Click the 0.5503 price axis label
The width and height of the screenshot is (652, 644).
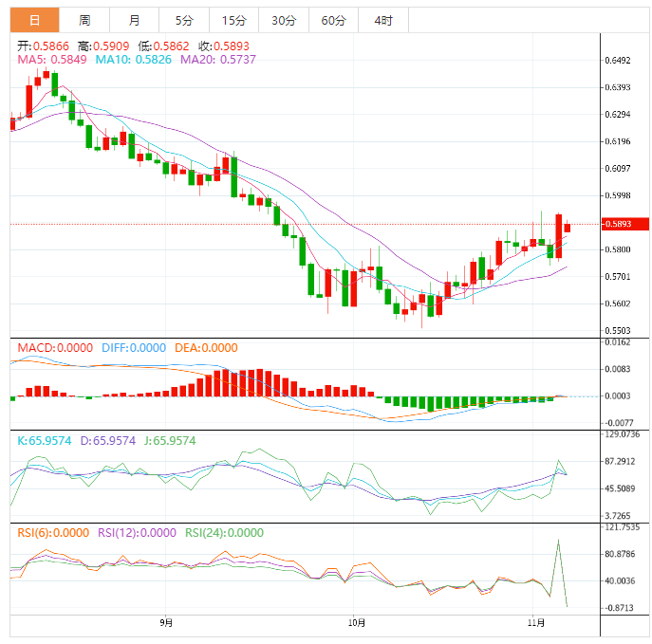click(x=618, y=331)
